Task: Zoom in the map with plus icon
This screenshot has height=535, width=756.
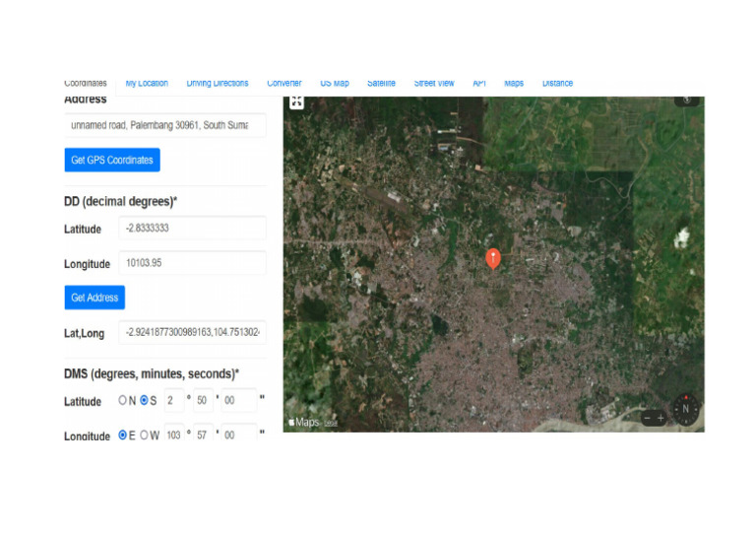Action: click(x=661, y=419)
